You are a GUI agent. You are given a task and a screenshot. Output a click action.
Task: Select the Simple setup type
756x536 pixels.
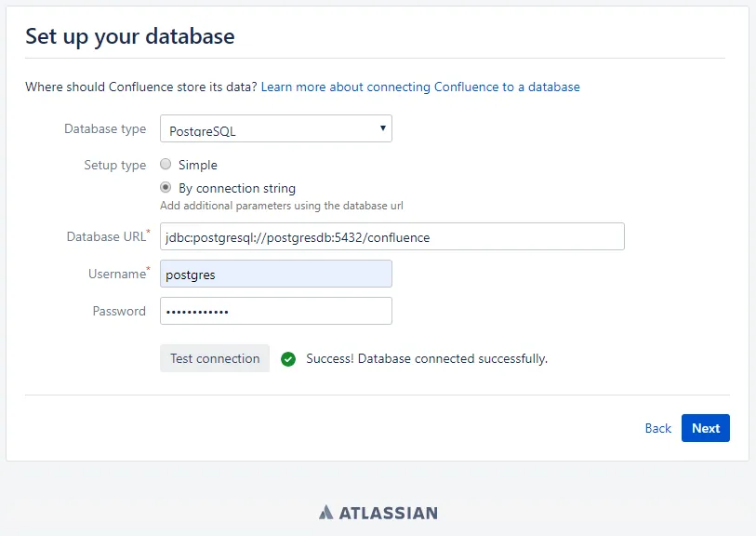[166, 165]
